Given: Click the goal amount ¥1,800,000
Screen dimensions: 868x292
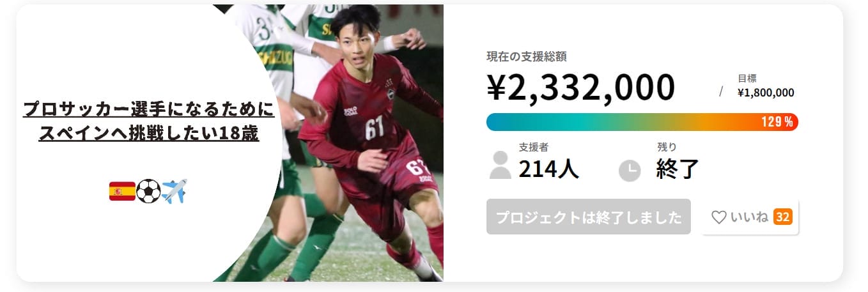Looking at the screenshot, I should point(766,93).
